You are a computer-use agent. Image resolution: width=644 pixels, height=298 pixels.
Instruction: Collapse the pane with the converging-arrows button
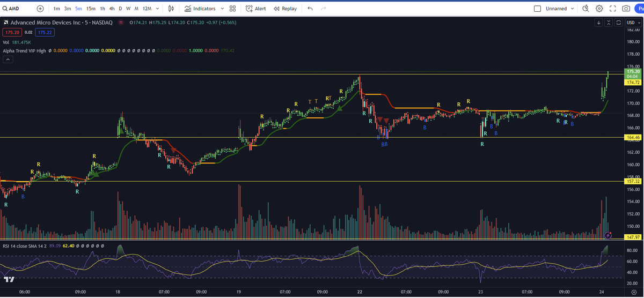coord(609,23)
